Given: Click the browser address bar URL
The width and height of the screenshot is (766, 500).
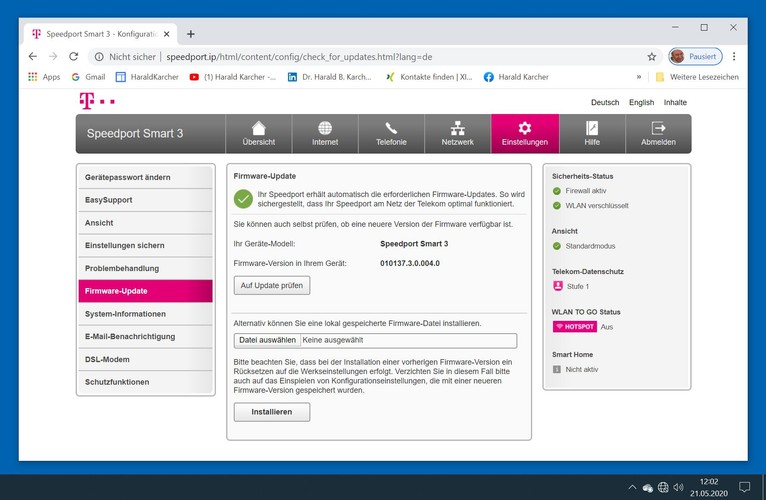Looking at the screenshot, I should [299, 57].
